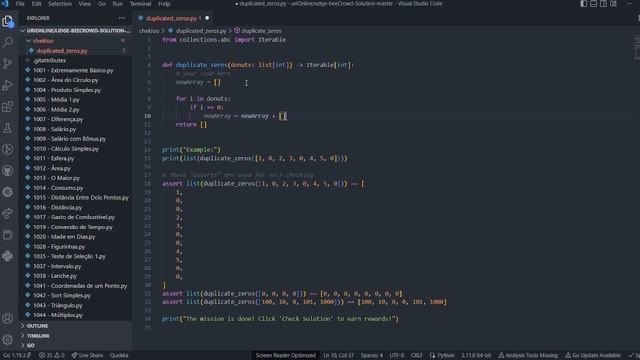Open the Go menu
The height and width of the screenshot is (360, 640).
coord(102,4)
